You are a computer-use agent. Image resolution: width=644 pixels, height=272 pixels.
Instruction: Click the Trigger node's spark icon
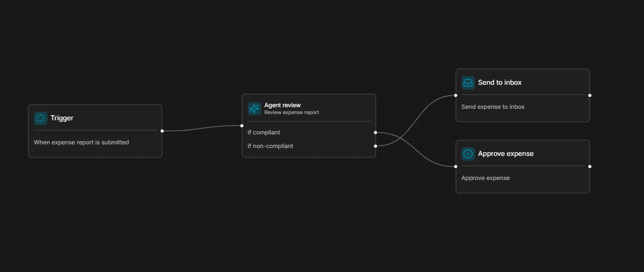[41, 118]
